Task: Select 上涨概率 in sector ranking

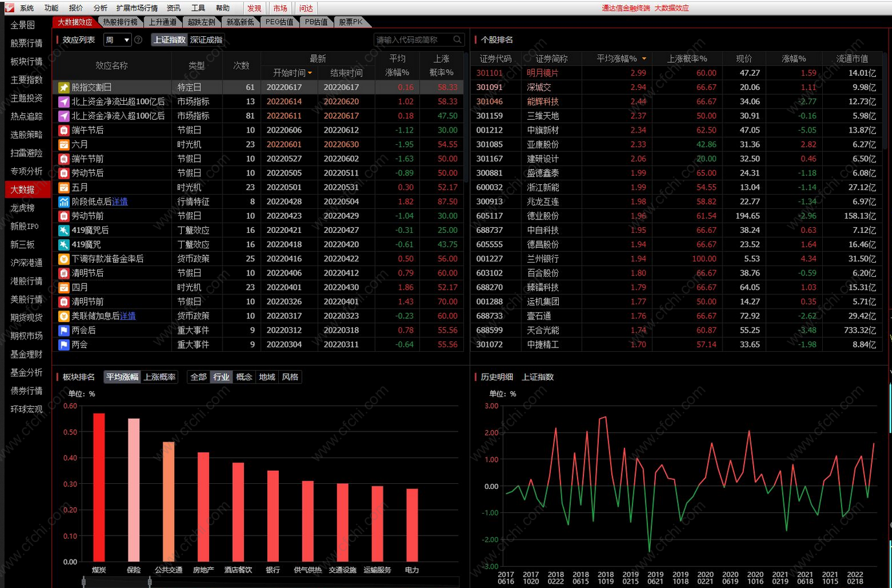Action: click(159, 377)
